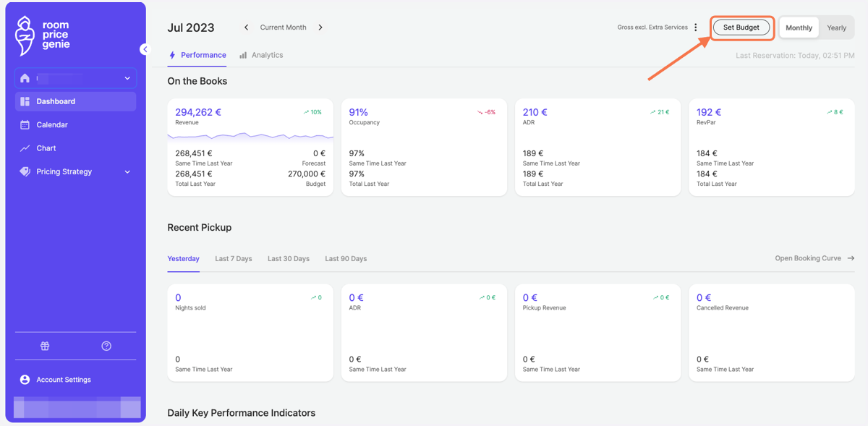Click the 8 € RevPar trend indicator
This screenshot has width=868, height=426.
(835, 112)
